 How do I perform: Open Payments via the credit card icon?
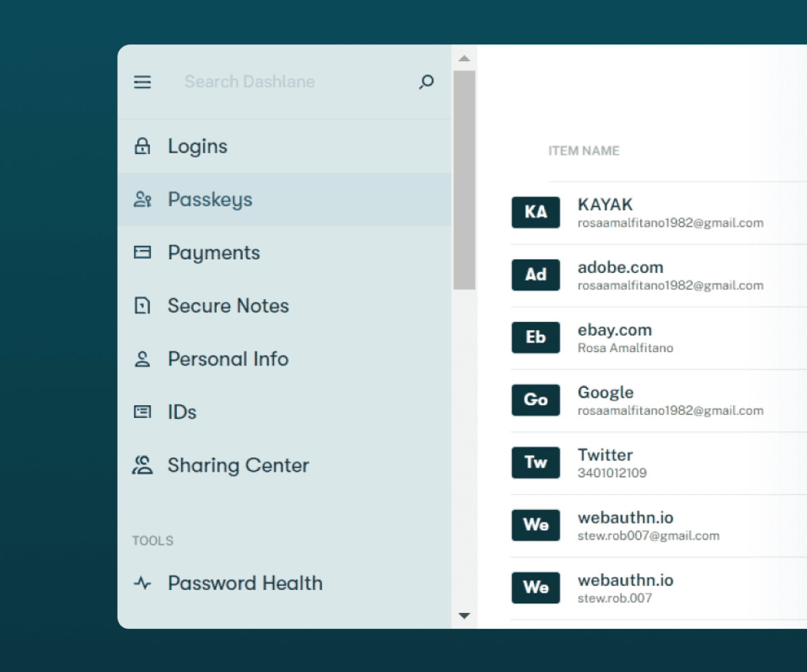pyautogui.click(x=143, y=252)
